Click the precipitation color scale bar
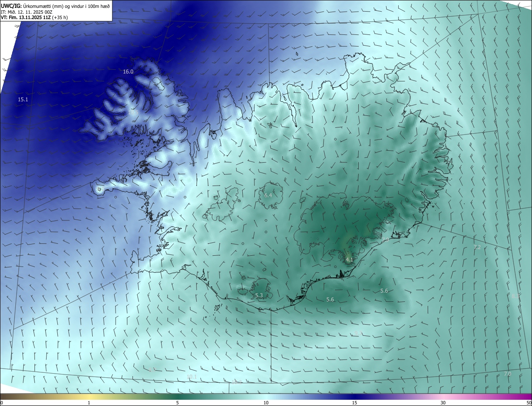Screen dimensions: 532x406 266,397
